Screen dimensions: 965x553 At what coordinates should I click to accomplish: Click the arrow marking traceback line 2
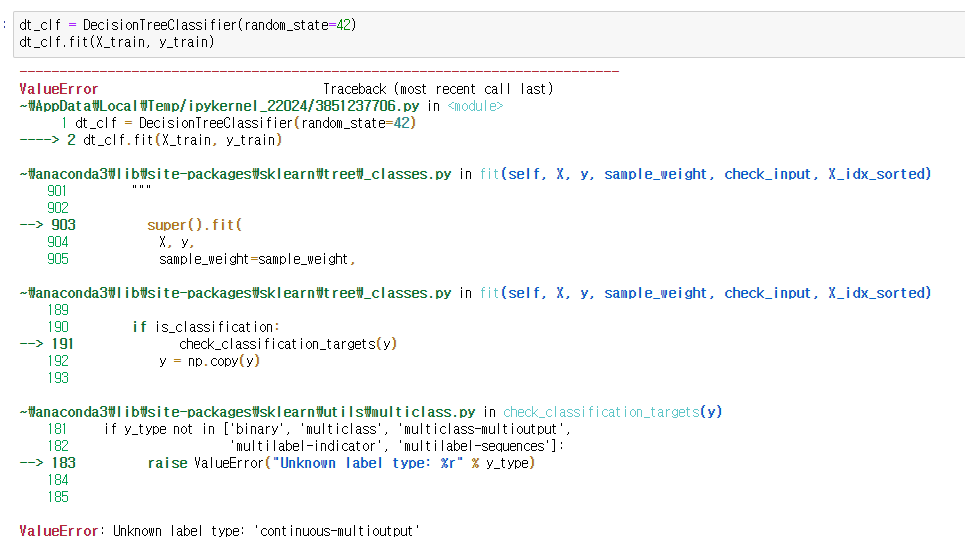[x=39, y=140]
